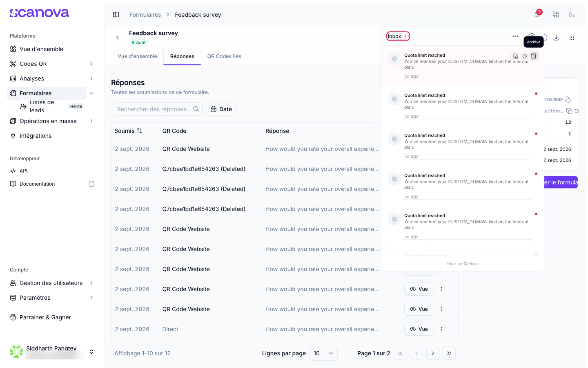Viewport: 588px width, 368px height.
Task: Expand the Codes QR submenu
Action: click(91, 64)
